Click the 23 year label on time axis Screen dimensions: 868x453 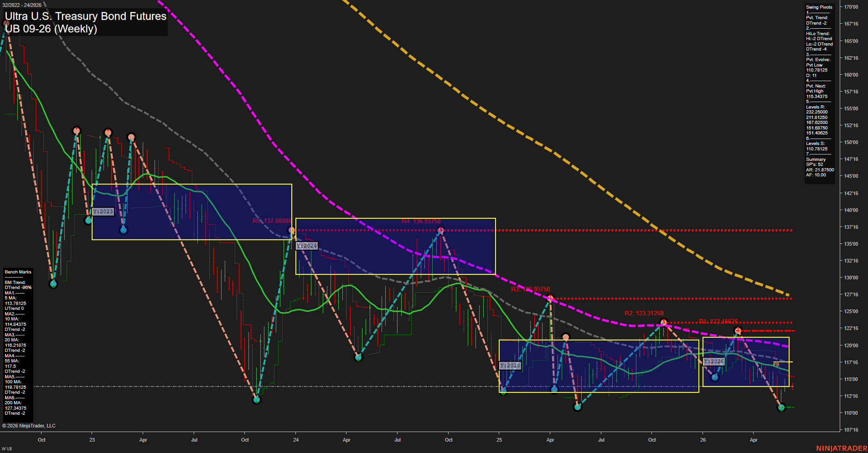92,440
